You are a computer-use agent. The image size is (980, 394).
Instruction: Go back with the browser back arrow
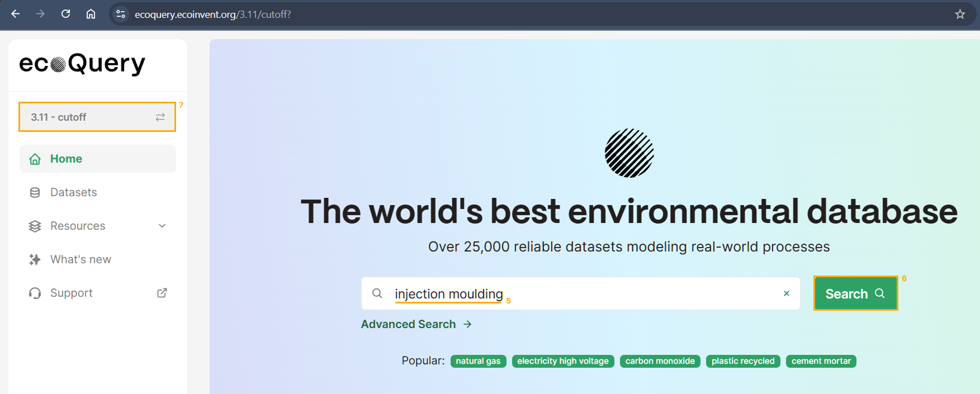[16, 14]
